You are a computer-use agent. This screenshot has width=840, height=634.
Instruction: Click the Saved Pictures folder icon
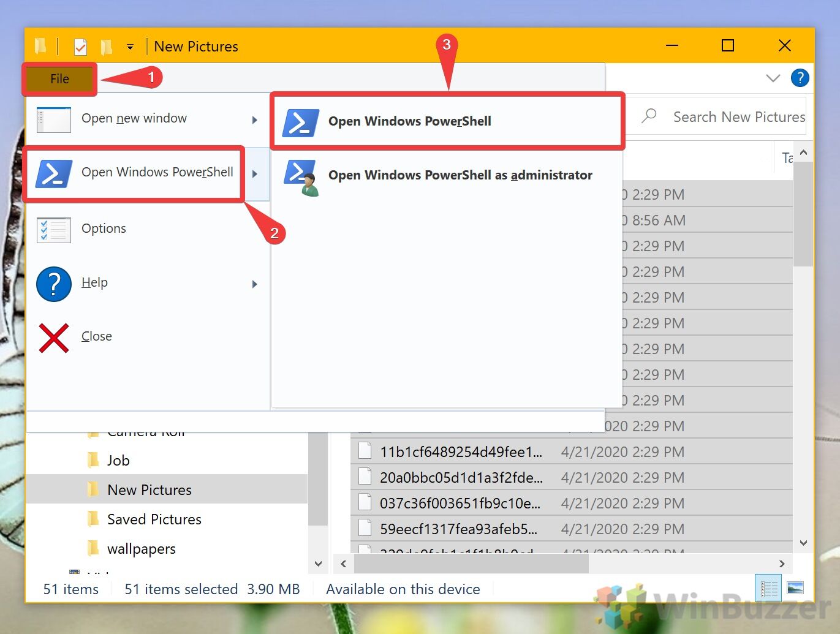click(x=93, y=519)
